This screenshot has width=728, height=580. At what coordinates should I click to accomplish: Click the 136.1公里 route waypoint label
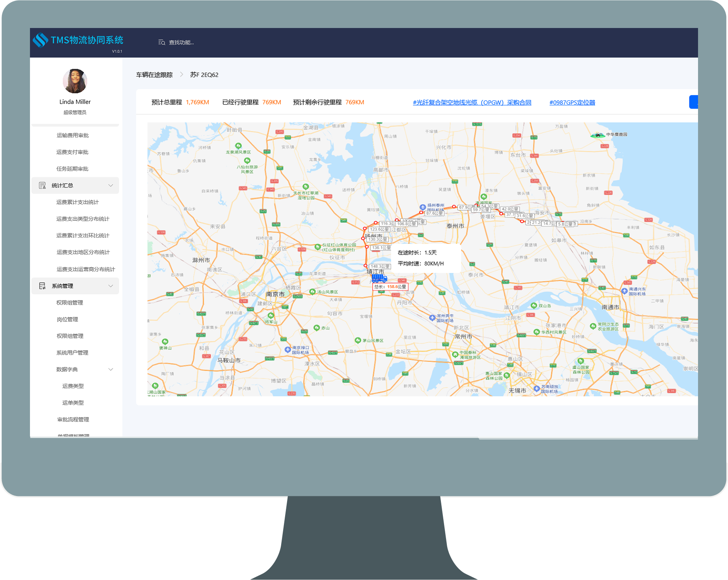pyautogui.click(x=381, y=248)
